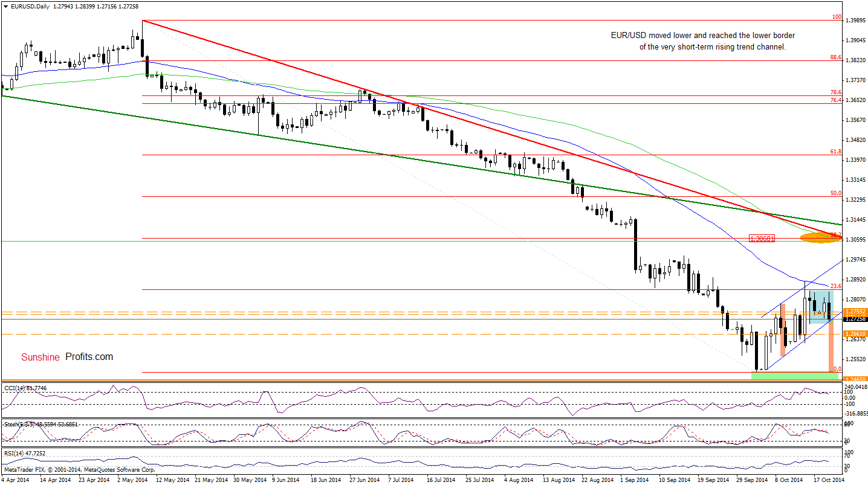
Task: Select the orange ellipse on the 38.2 level
Action: 820,237
